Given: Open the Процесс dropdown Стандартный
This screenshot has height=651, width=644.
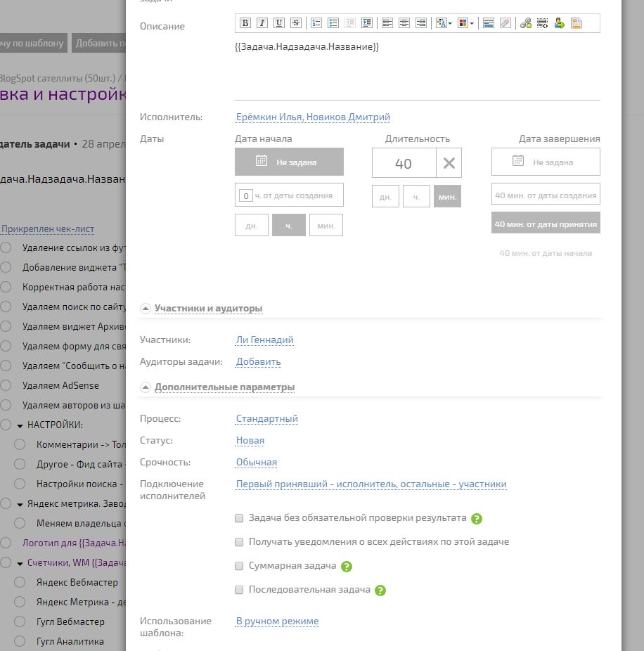Looking at the screenshot, I should tap(267, 418).
